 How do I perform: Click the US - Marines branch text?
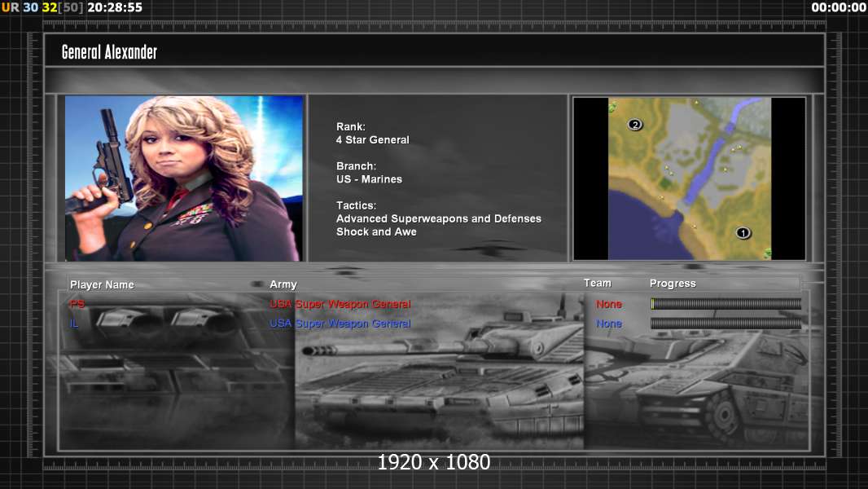(x=369, y=179)
